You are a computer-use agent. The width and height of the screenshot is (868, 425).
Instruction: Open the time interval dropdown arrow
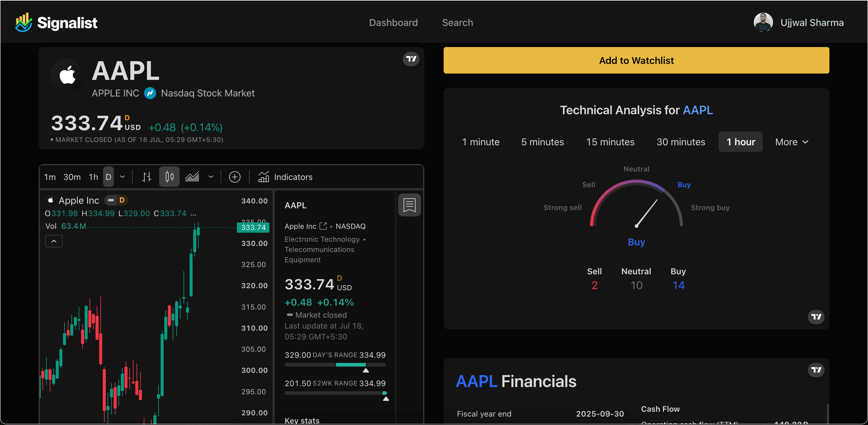coord(122,177)
